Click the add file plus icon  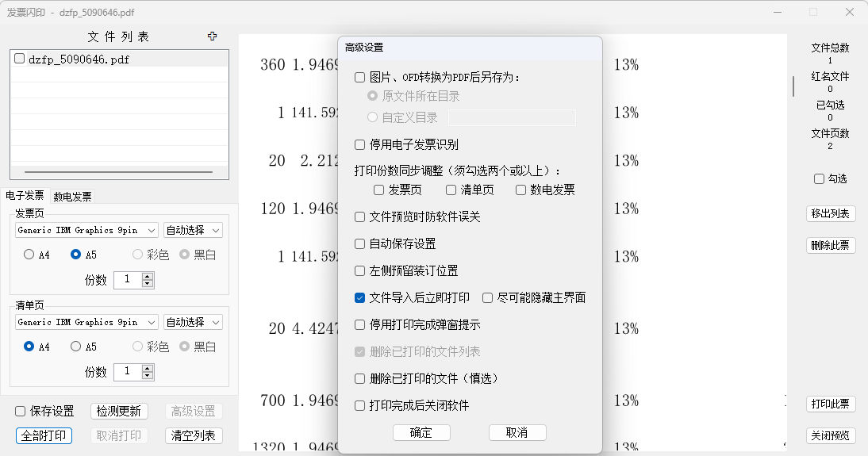pos(212,36)
